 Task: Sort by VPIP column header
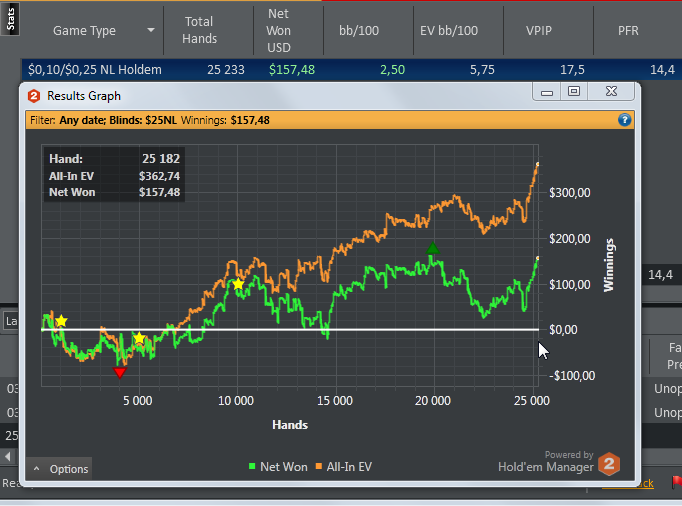tap(538, 30)
